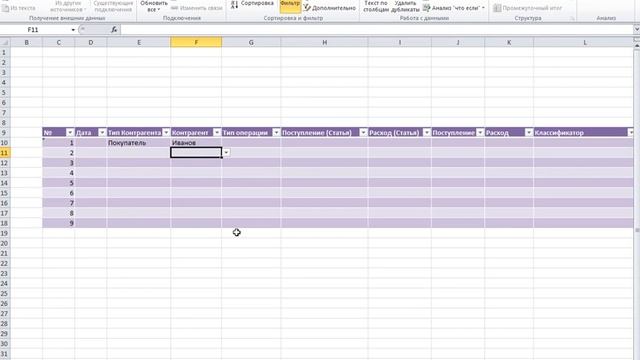Select column F header

point(196,42)
